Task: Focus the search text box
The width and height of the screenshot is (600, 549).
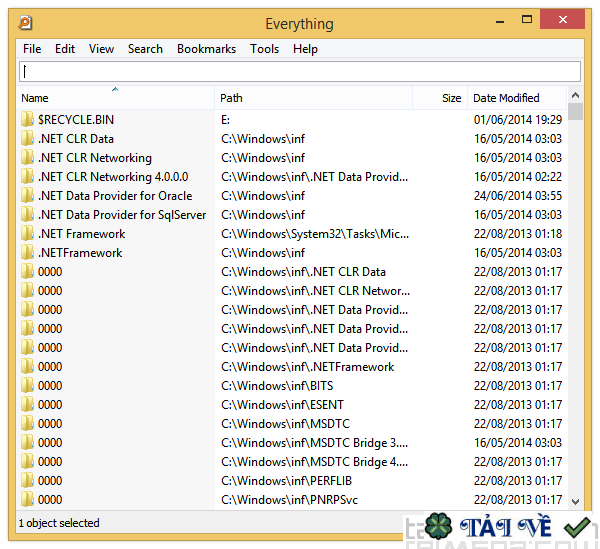Action: 300,72
